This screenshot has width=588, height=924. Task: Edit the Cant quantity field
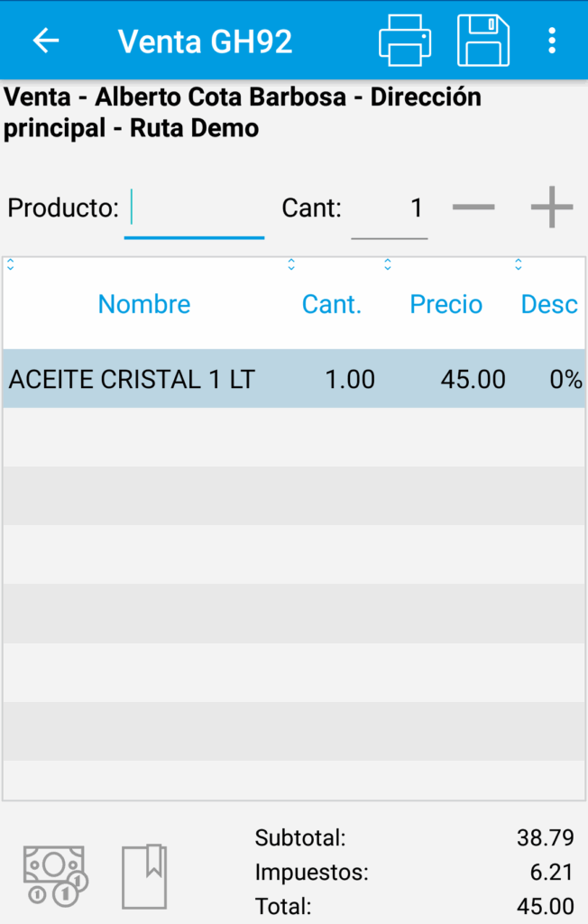[390, 210]
